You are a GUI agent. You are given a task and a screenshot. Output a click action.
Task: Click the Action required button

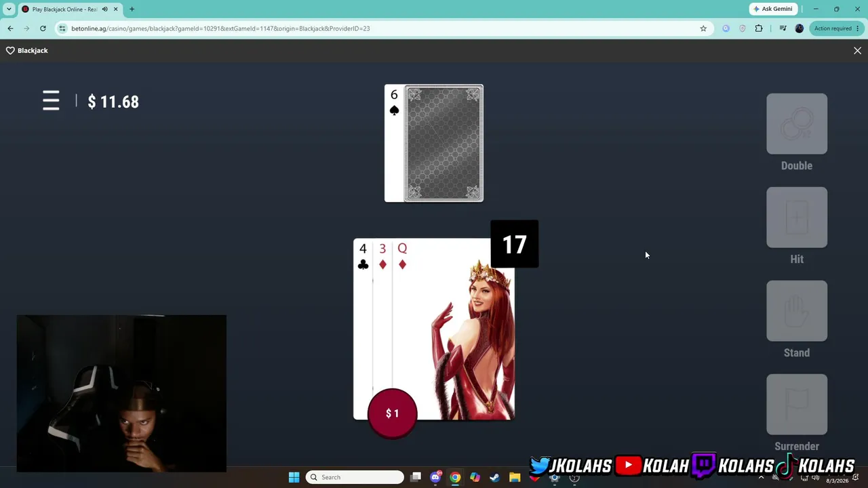pos(837,28)
